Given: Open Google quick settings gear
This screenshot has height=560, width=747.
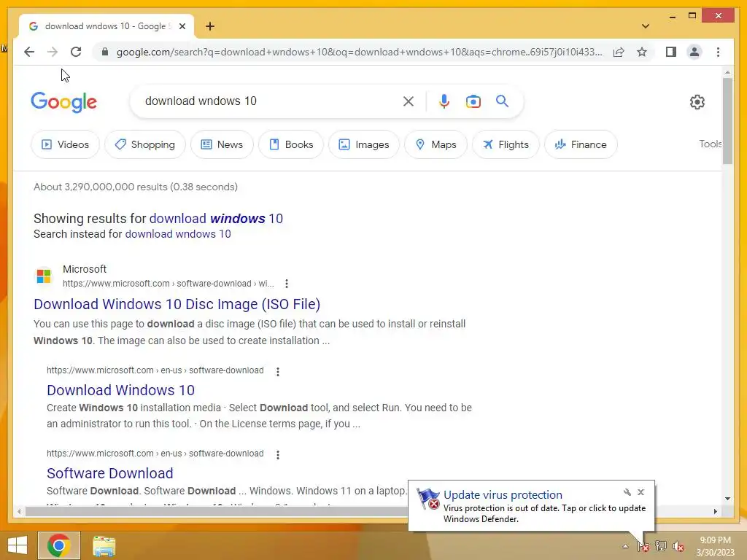Looking at the screenshot, I should [x=697, y=101].
